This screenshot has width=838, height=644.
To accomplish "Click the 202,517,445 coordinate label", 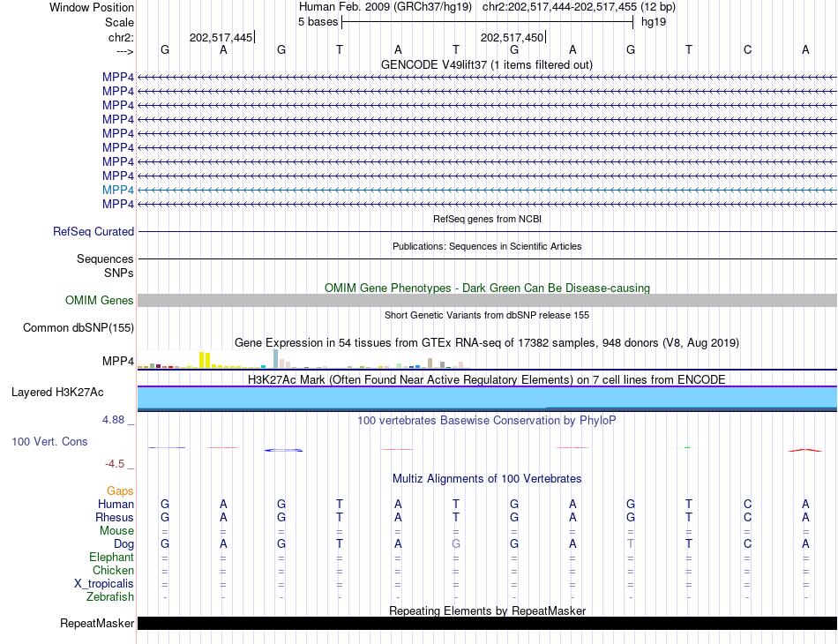I will pyautogui.click(x=221, y=37).
